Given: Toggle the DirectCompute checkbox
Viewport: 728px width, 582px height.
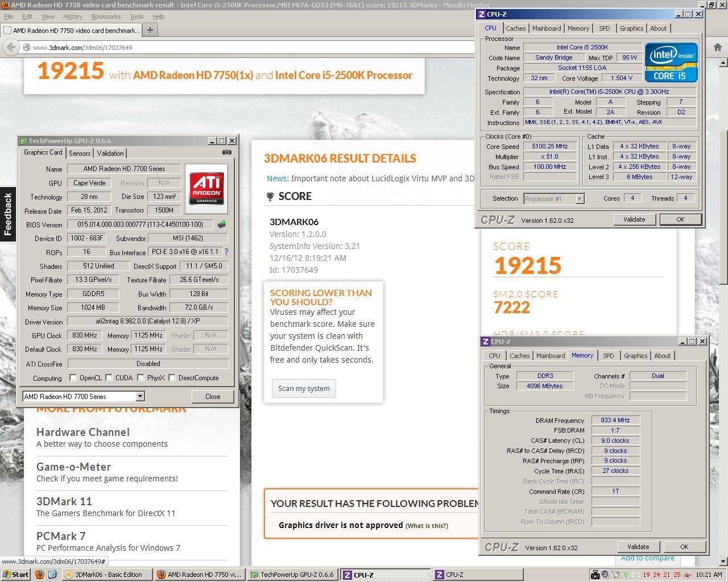Looking at the screenshot, I should (172, 377).
